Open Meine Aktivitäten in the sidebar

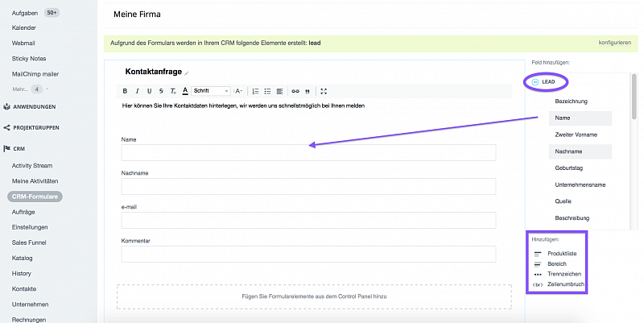[x=35, y=181]
